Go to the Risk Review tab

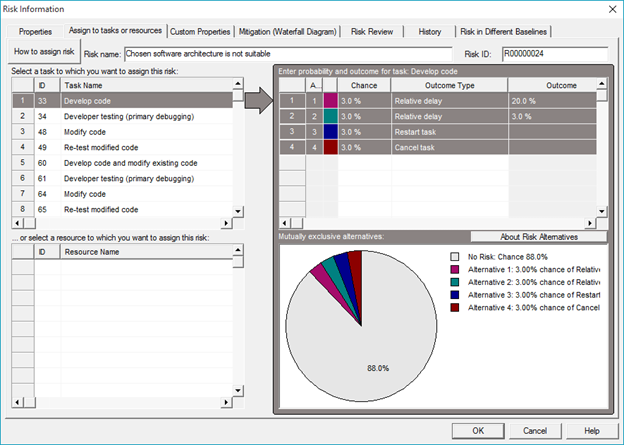[372, 31]
